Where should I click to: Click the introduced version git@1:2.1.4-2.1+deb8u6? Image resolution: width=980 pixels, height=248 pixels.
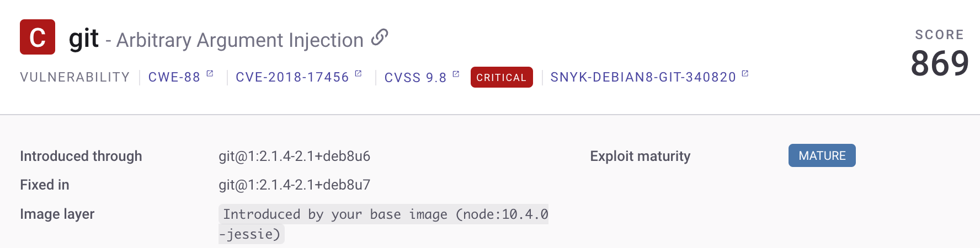294,156
